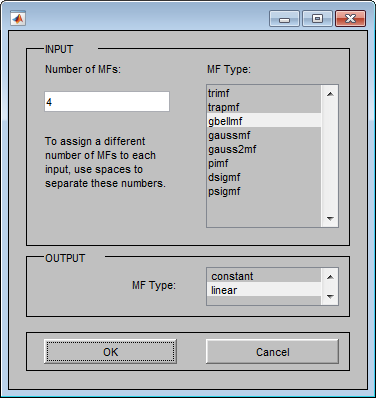Select gauss2mf membership function
Screen dimensions: 376x398
264,149
